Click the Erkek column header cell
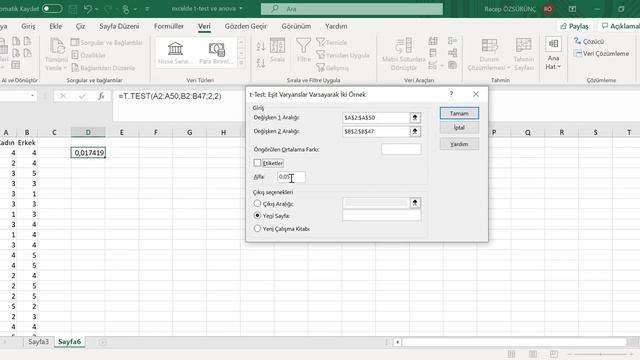The width and height of the screenshot is (640, 360). tap(27, 142)
